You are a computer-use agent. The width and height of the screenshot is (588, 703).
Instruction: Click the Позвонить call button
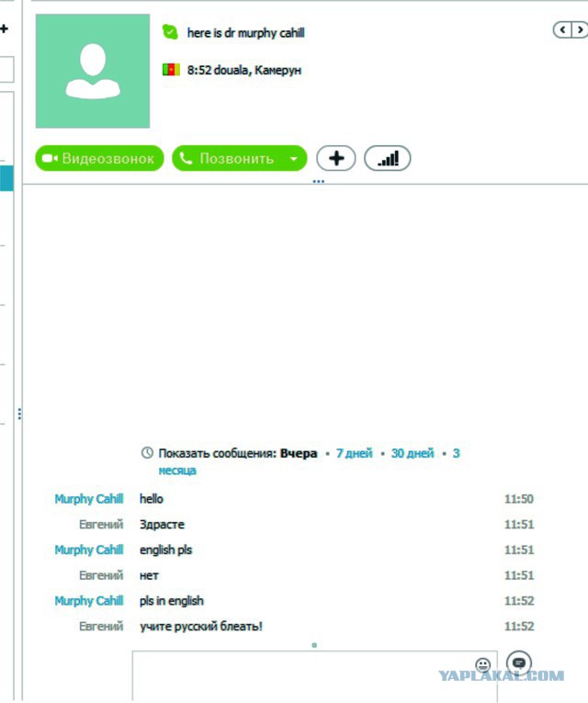click(228, 158)
